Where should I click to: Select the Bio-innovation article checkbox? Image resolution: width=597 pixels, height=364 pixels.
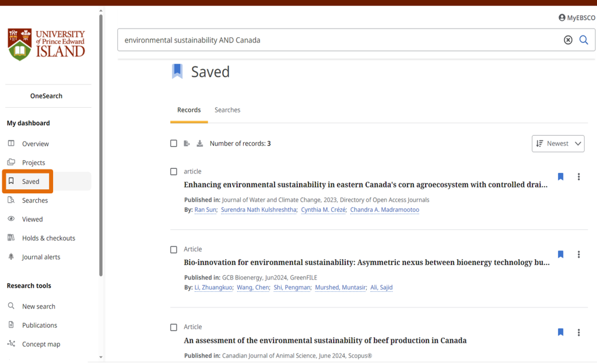click(173, 249)
